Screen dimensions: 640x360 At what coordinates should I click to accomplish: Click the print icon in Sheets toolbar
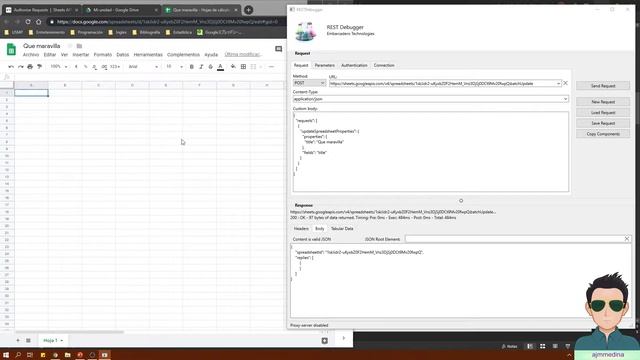pyautogui.click(x=30, y=67)
